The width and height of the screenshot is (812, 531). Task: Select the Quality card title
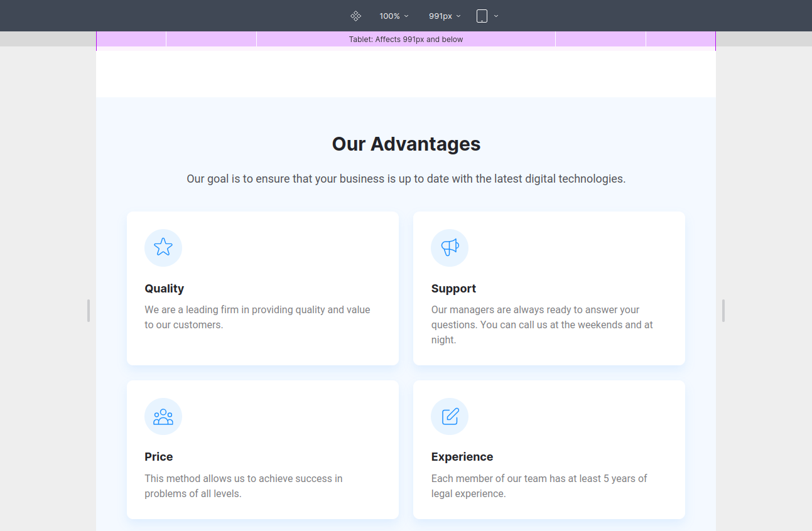[x=165, y=289]
